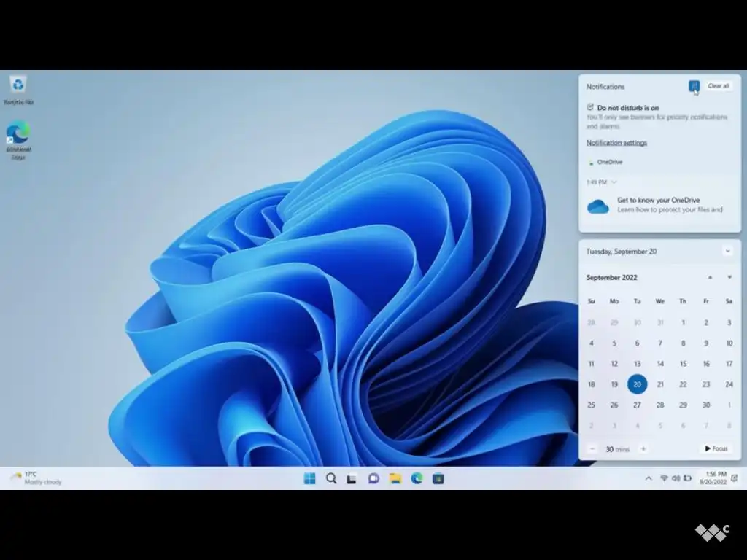The height and width of the screenshot is (560, 747).
Task: Open the weather widget showing 17°C
Action: [37, 478]
